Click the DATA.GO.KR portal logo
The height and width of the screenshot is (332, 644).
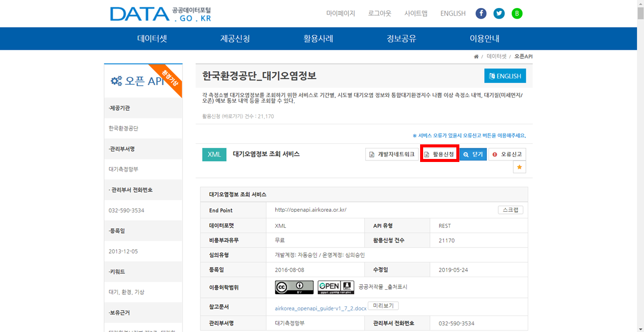160,14
